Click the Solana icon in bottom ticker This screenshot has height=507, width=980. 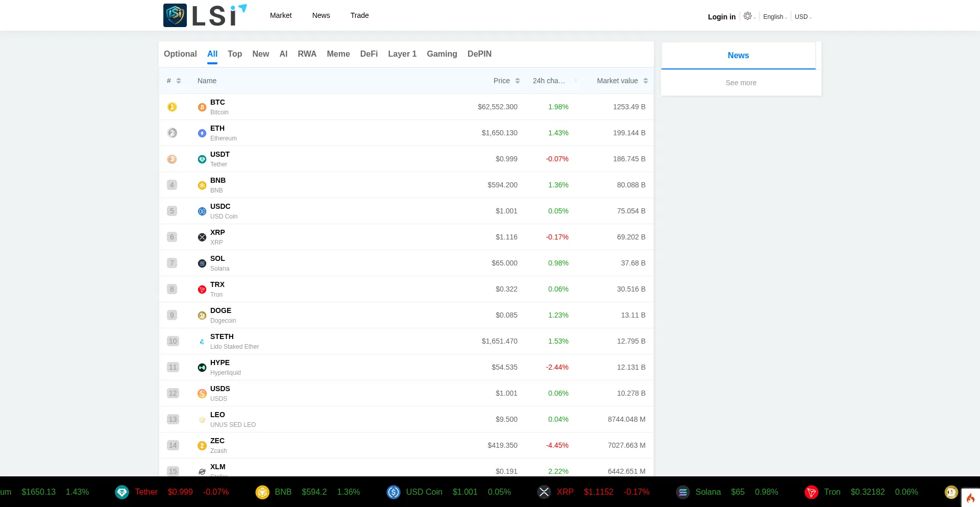tap(683, 492)
